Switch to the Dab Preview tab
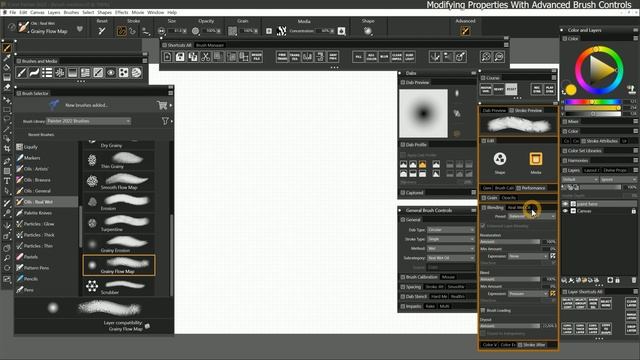The width and height of the screenshot is (640, 360). point(494,111)
